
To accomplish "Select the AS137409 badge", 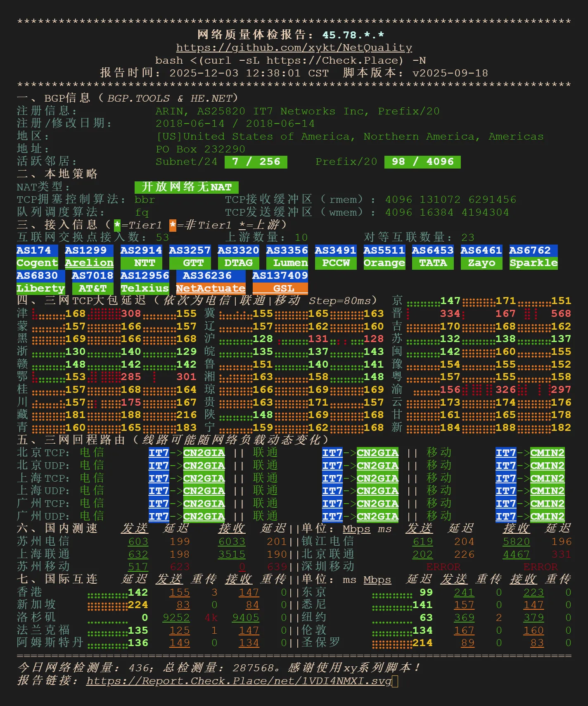I will pyautogui.click(x=280, y=276).
